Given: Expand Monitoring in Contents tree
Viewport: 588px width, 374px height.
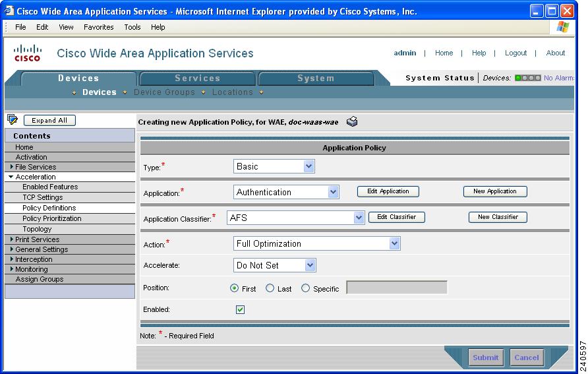Looking at the screenshot, I should pos(12,269).
